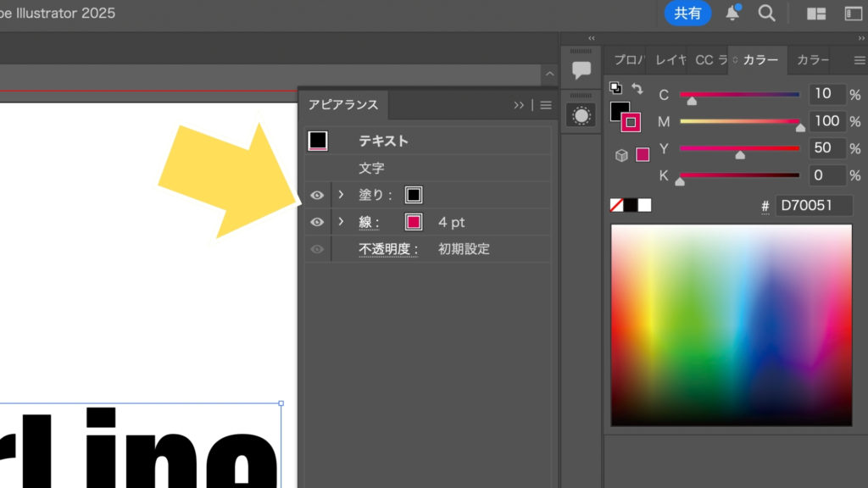Open the Appearance panel icon in dock
This screenshot has width=868, height=488.
tap(581, 115)
